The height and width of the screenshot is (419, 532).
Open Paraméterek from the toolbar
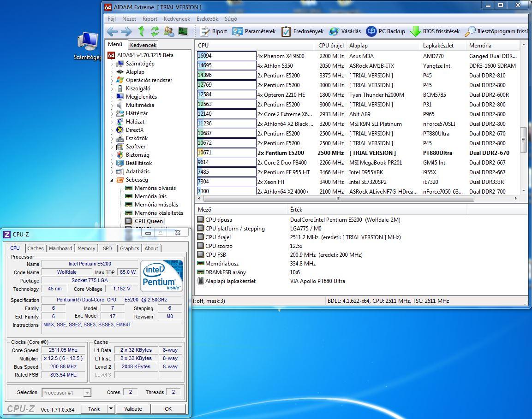254,31
